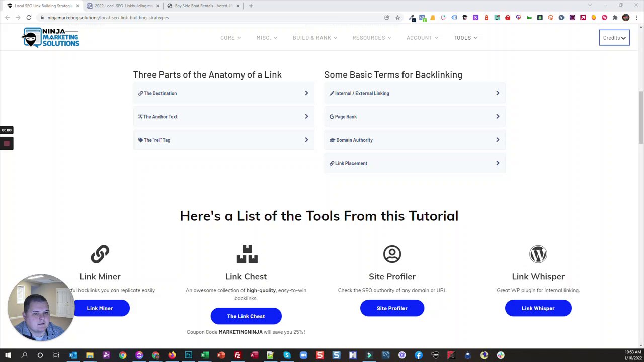644x362 pixels.
Task: Click the Link Miner chain icon
Action: pos(100,254)
